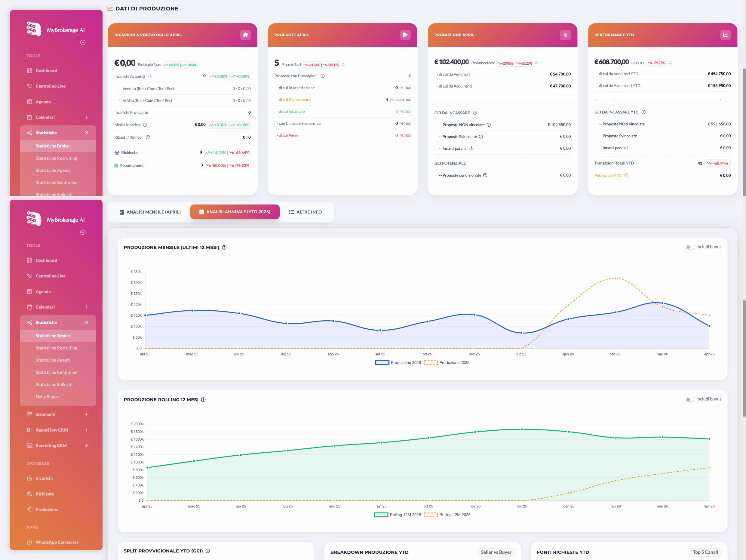Click the mar 26 point on the blue Produzione line

click(x=662, y=303)
